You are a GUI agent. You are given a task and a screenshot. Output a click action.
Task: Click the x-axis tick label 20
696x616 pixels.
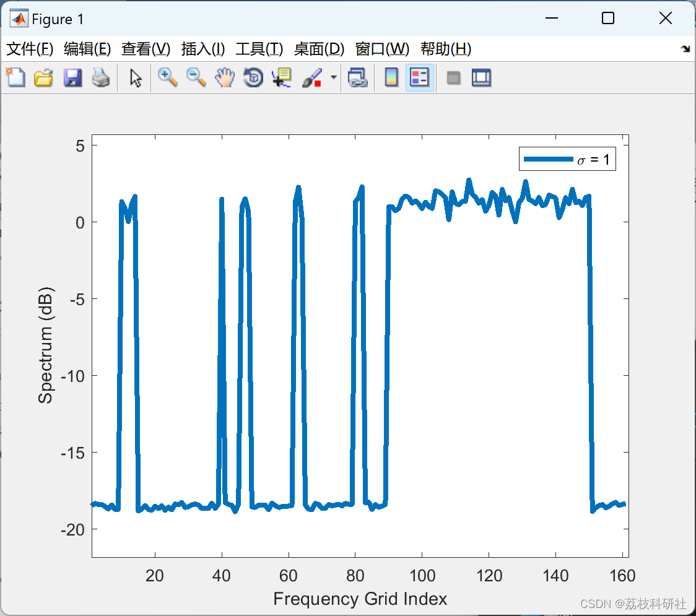click(x=154, y=576)
